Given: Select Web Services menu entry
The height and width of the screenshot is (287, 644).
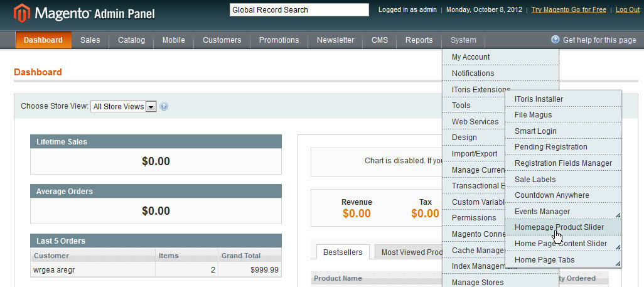Looking at the screenshot, I should click(x=475, y=121).
